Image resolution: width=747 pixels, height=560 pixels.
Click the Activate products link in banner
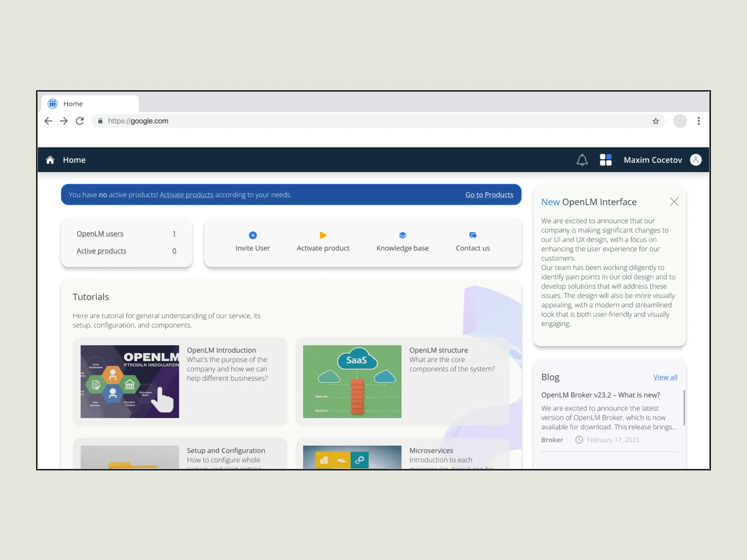(186, 195)
